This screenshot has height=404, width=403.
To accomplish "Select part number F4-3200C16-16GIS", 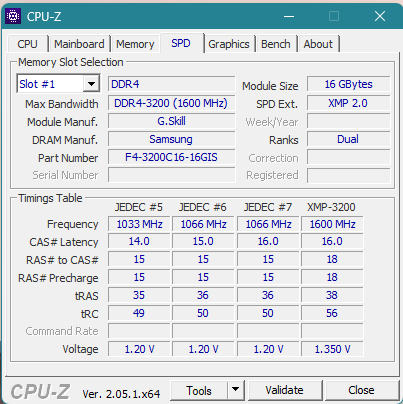I will pyautogui.click(x=172, y=157).
